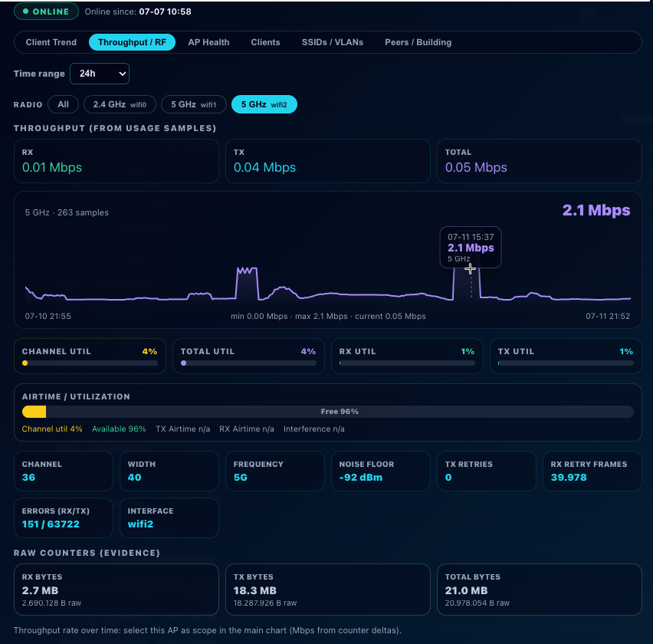Image resolution: width=653 pixels, height=644 pixels.
Task: Click the TX Bytes 18.3 MB card
Action: [328, 590]
